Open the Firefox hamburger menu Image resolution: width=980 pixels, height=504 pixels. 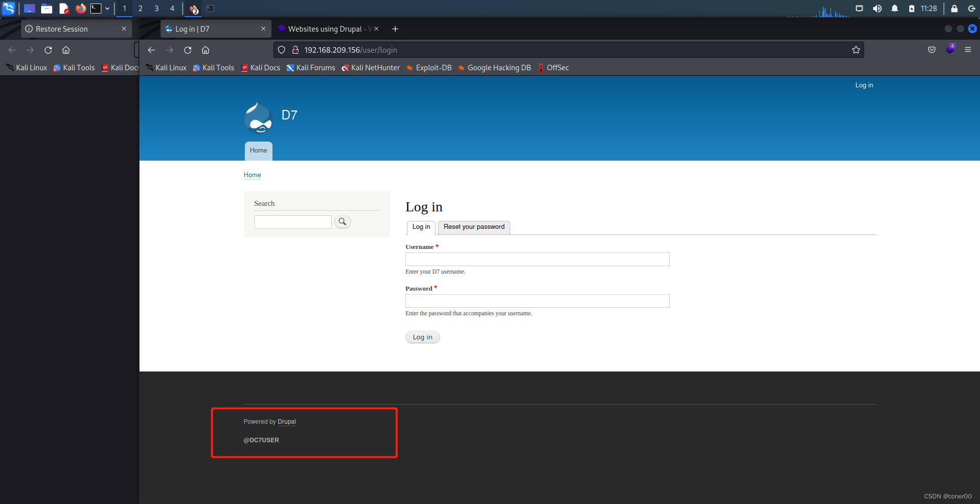(968, 50)
